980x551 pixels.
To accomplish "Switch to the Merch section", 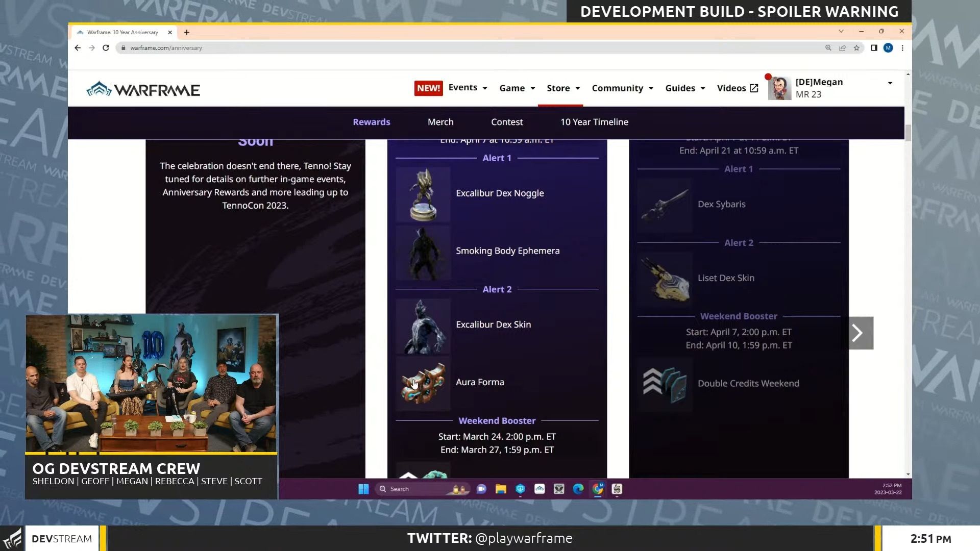I will coord(440,122).
